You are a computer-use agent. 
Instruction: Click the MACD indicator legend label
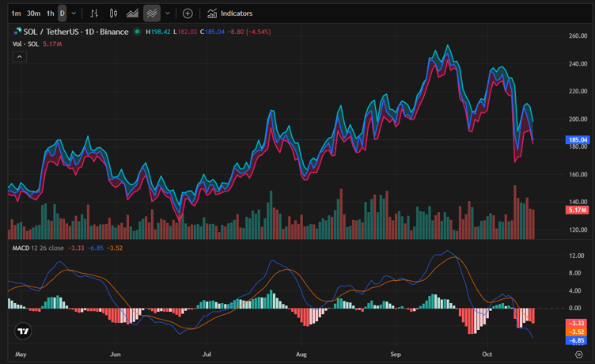click(21, 248)
